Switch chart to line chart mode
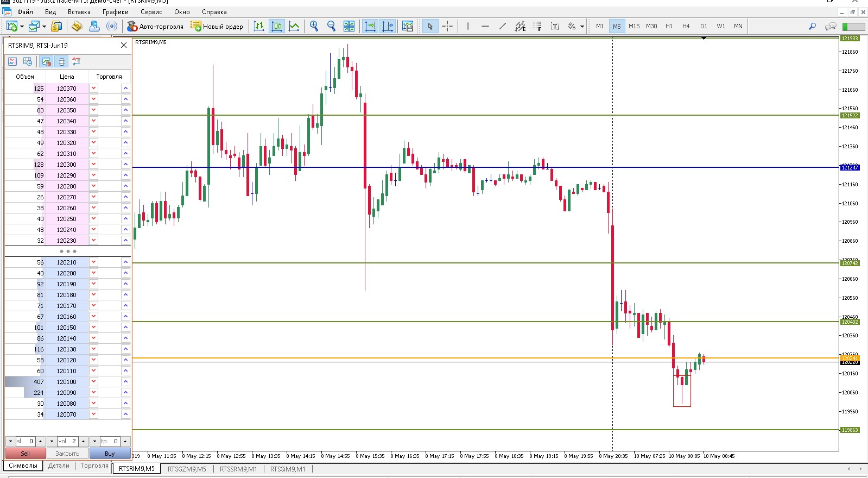Viewport: 868px width, 478px height. point(294,26)
